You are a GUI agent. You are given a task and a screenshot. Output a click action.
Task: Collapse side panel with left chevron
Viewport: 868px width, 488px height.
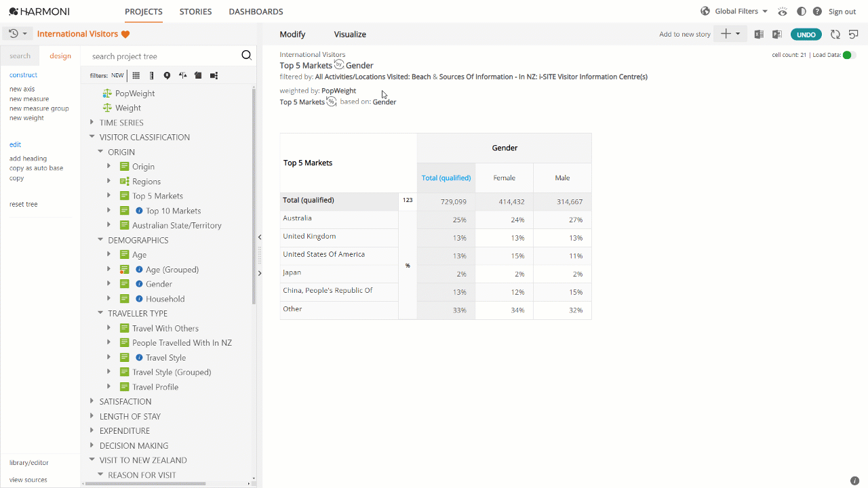pyautogui.click(x=260, y=237)
